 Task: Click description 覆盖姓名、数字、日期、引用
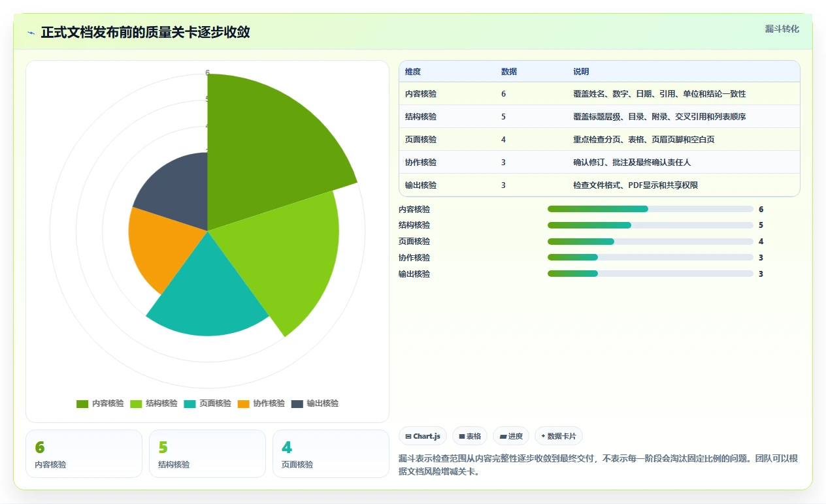(659, 94)
